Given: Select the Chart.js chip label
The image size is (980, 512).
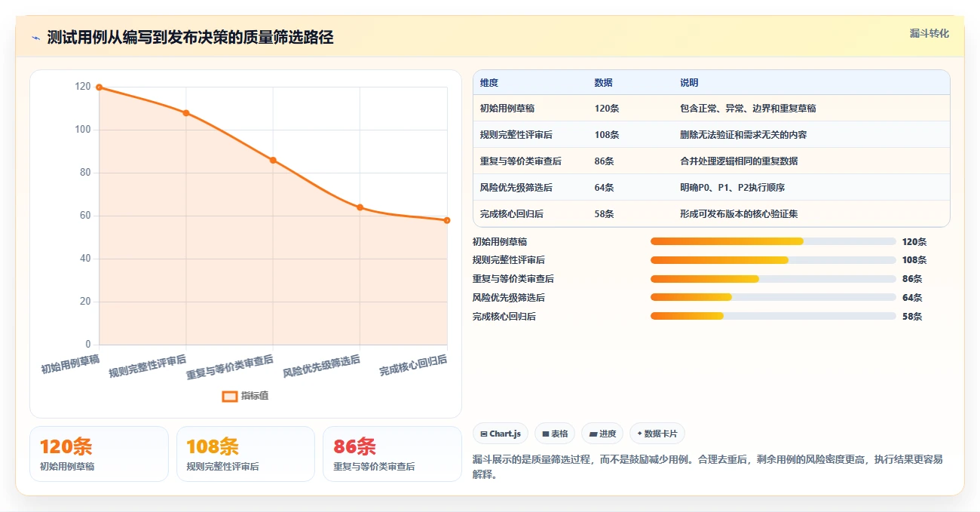Looking at the screenshot, I should tap(505, 434).
